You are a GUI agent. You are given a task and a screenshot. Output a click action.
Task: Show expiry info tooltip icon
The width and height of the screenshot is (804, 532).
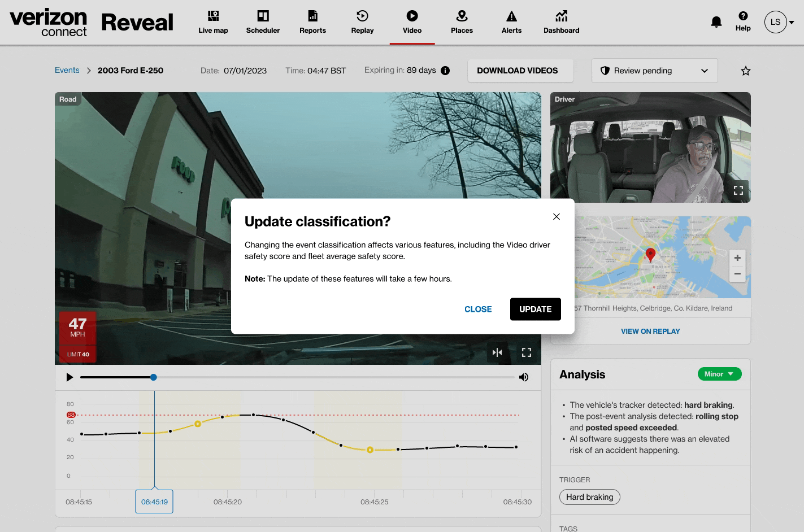[x=445, y=71]
